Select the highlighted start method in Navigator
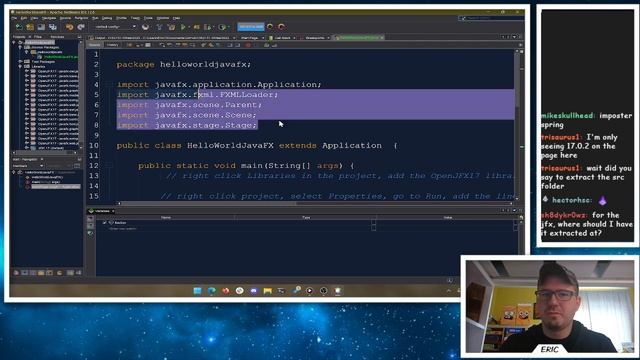640x360 pixels. [x=56, y=187]
